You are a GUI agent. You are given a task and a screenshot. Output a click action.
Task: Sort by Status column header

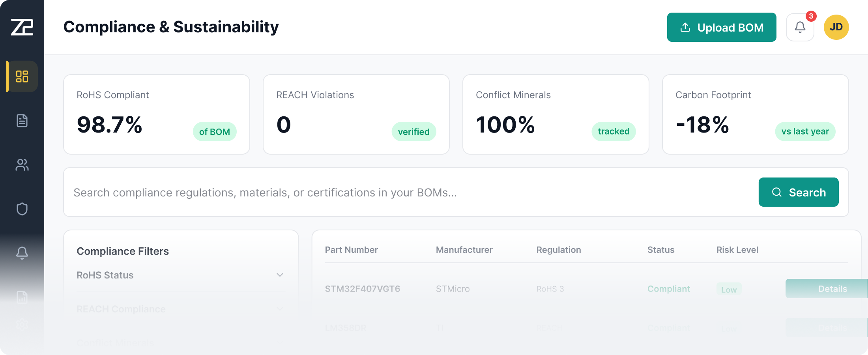[661, 250]
